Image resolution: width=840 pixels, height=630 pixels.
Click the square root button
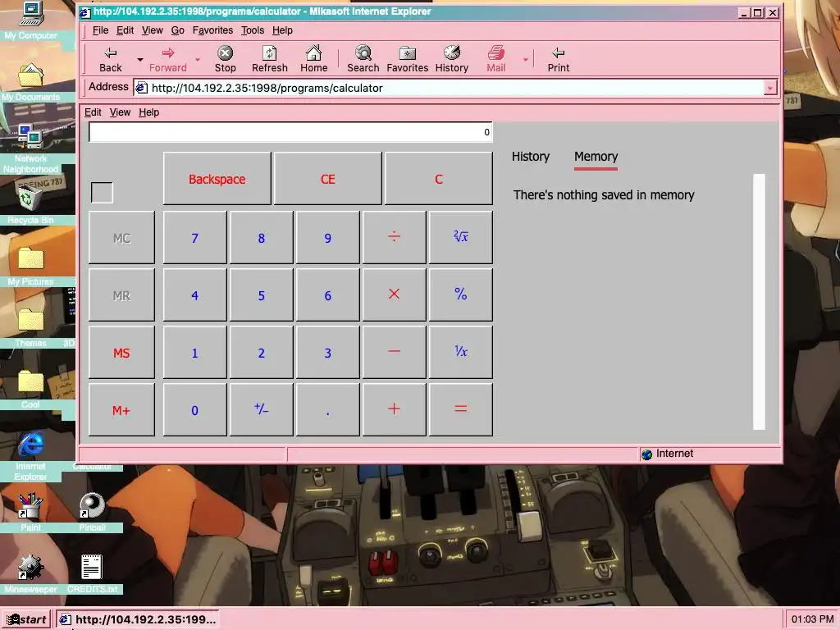461,237
